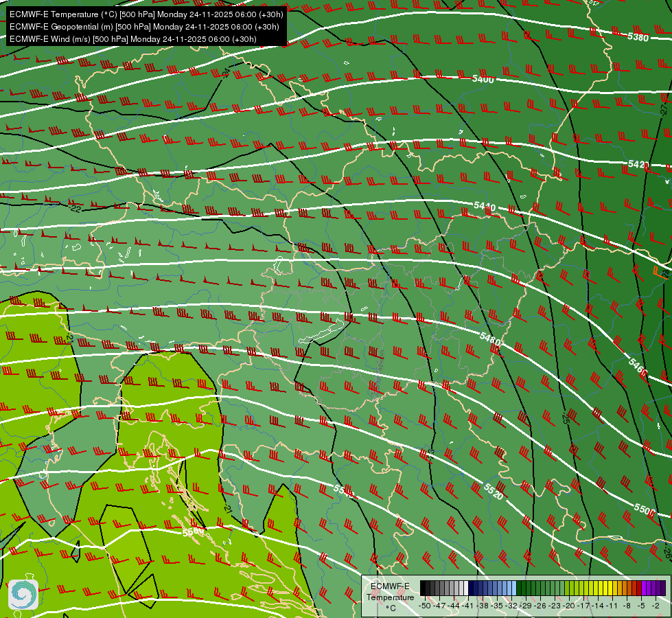Click the 5460 geopotential contour label
Screen dimensions: 672x618
pos(638,367)
